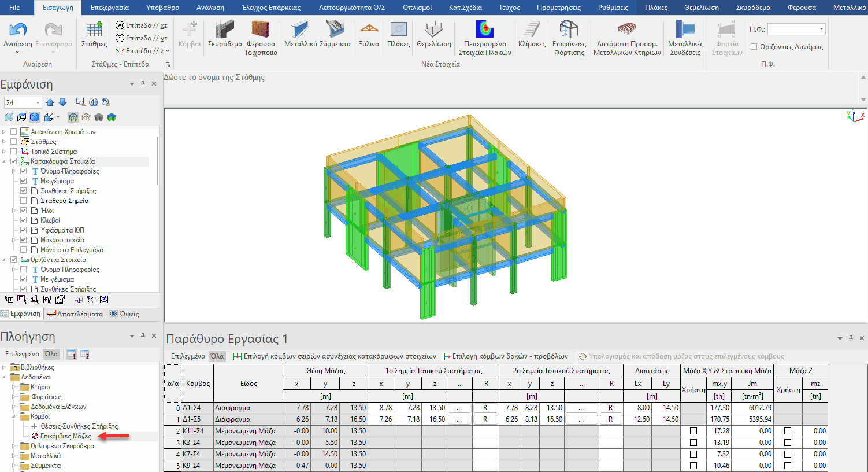Image resolution: width=868 pixels, height=472 pixels.
Task: Select the Φέρουσα Τοιχοποιία masonry wall icon
Action: pyautogui.click(x=261, y=30)
